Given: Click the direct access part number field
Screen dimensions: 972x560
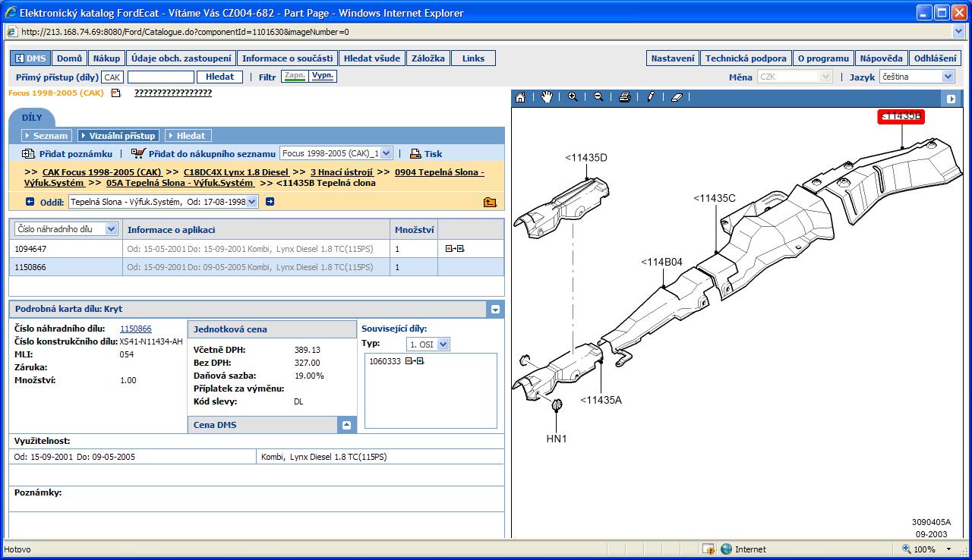Looking at the screenshot, I should [160, 77].
